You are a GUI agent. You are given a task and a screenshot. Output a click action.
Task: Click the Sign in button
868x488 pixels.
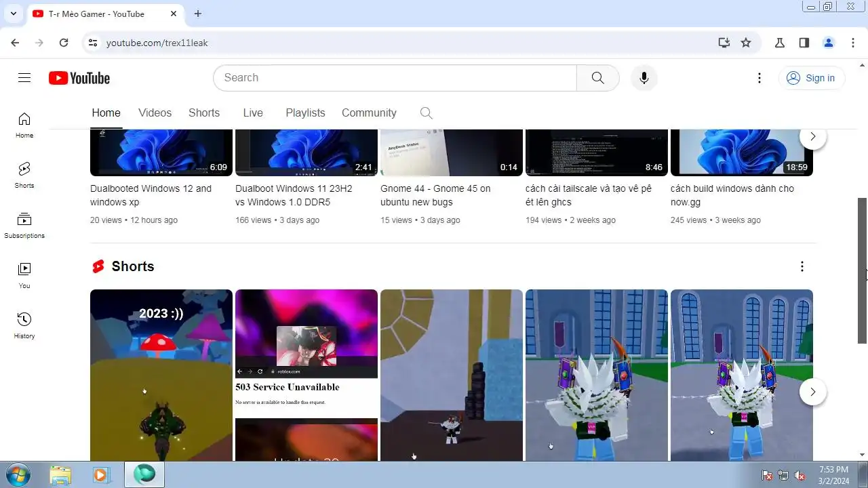811,78
